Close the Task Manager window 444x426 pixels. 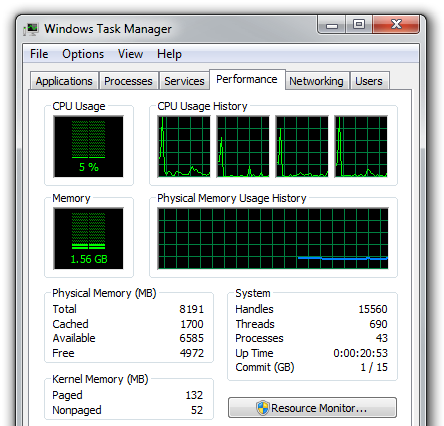[x=396, y=25]
